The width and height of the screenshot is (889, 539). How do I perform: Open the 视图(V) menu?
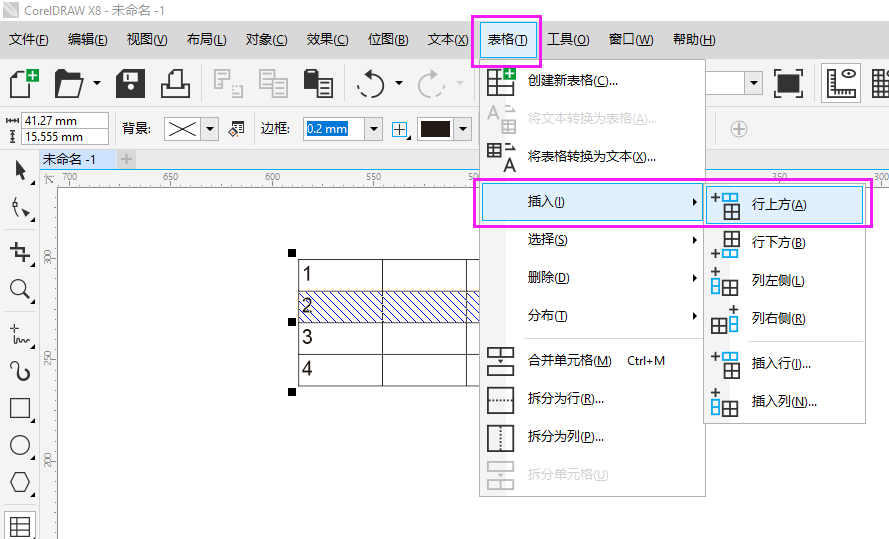click(x=147, y=40)
